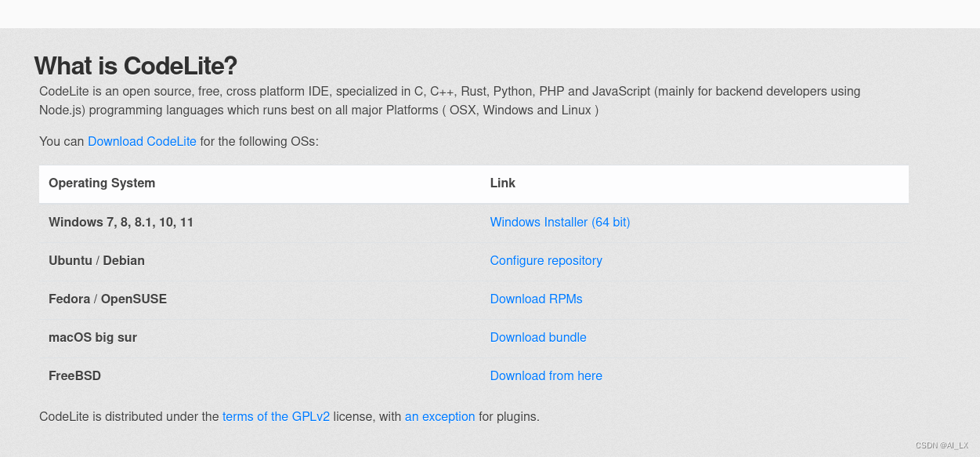Screen dimensions: 980x457
Task: Click the CodeLite description paragraph
Action: tap(449, 101)
